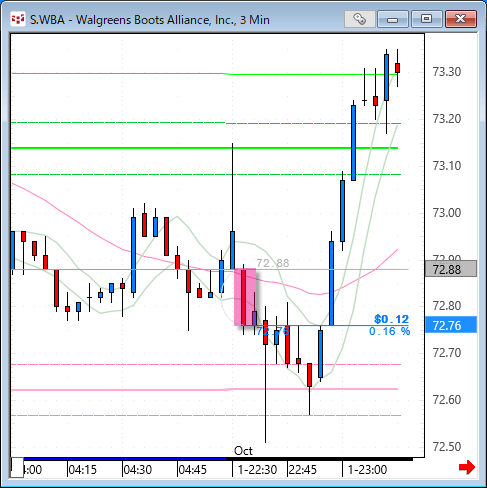Click the 72.60 price axis label
487x488 pixels.
pyautogui.click(x=447, y=400)
